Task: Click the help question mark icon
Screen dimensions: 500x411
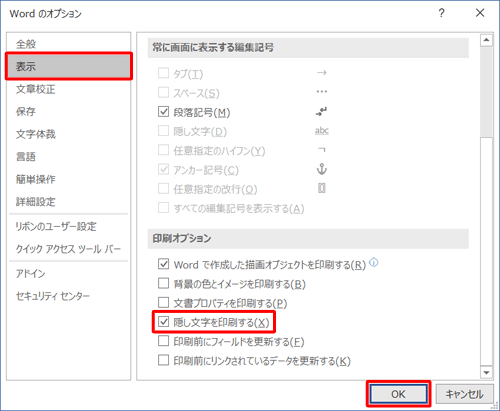Action: [441, 13]
